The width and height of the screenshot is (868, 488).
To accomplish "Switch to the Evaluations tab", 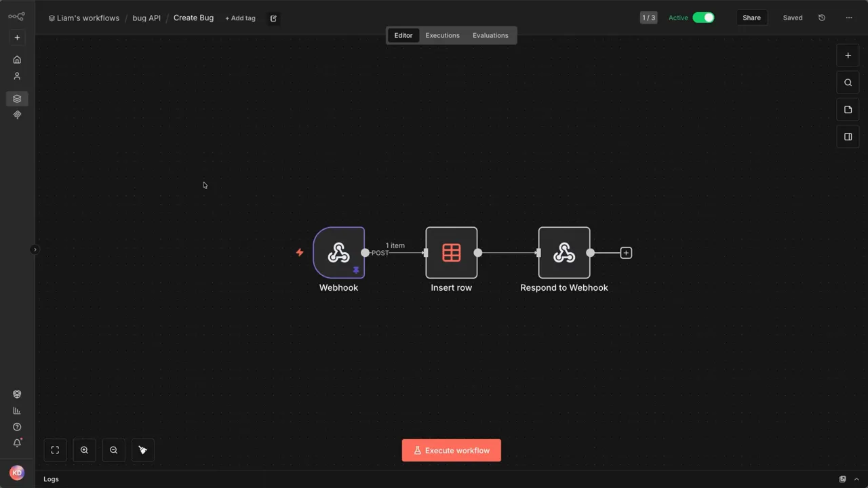I will click(x=490, y=35).
